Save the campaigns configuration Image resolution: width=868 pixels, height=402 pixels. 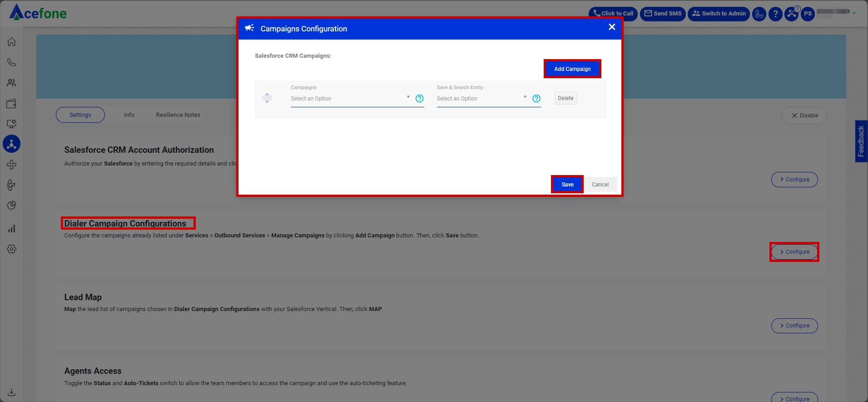point(567,184)
